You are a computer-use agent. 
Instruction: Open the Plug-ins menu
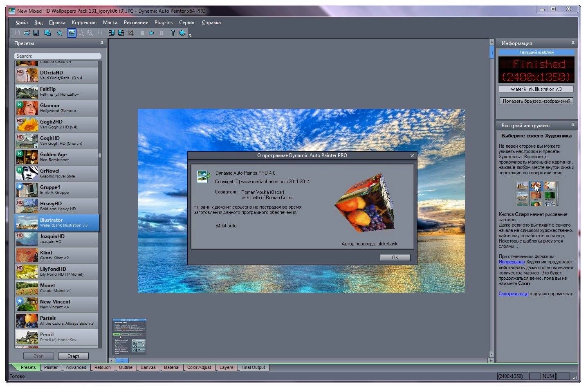(x=164, y=22)
